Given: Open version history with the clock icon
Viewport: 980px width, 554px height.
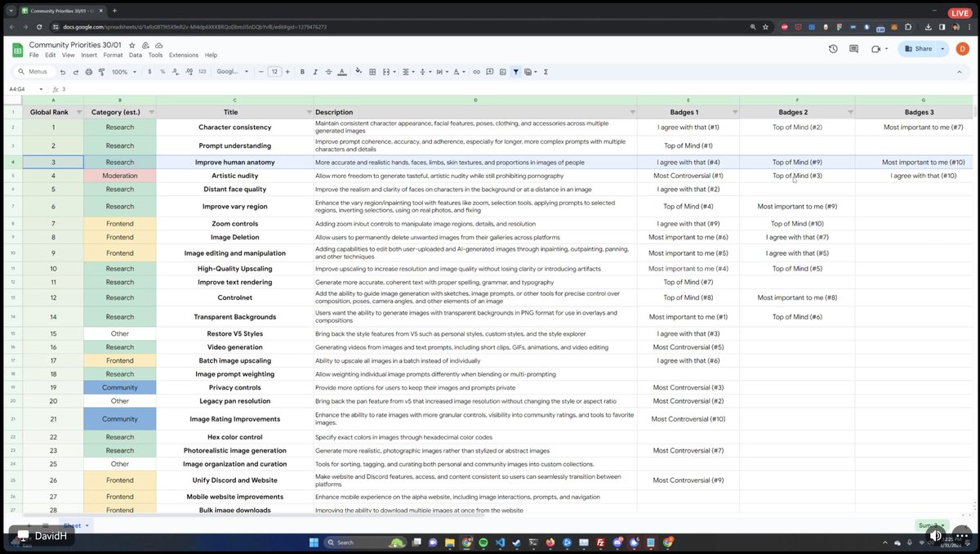Looking at the screenshot, I should 832,48.
